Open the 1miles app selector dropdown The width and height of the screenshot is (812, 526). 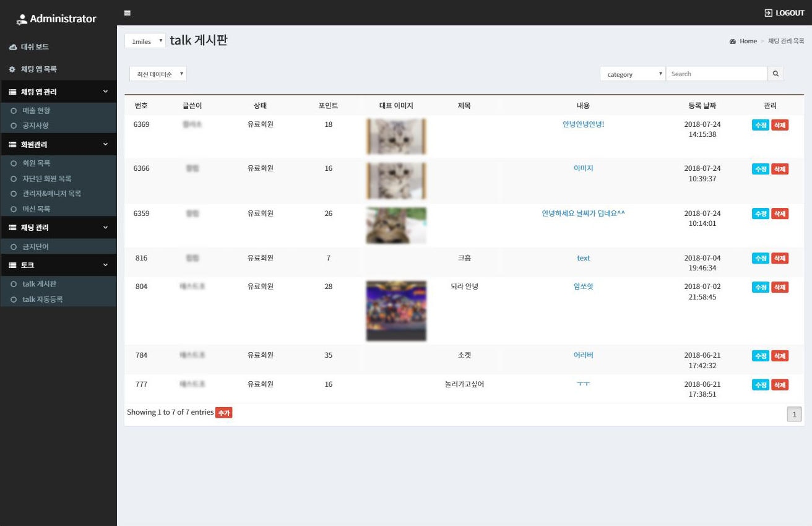[145, 41]
